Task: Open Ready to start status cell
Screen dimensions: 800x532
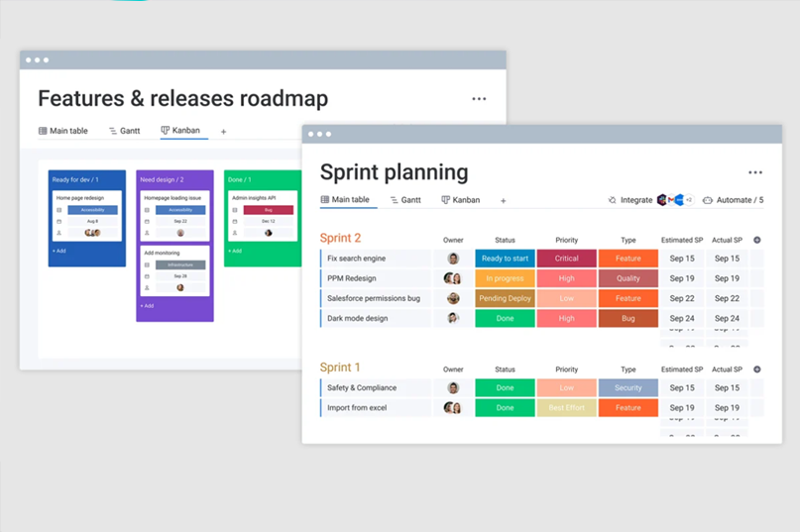Action: click(506, 259)
